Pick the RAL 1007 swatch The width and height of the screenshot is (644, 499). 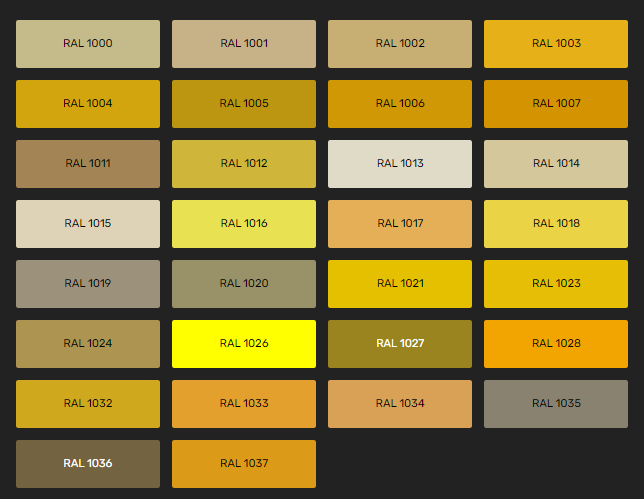(x=556, y=104)
